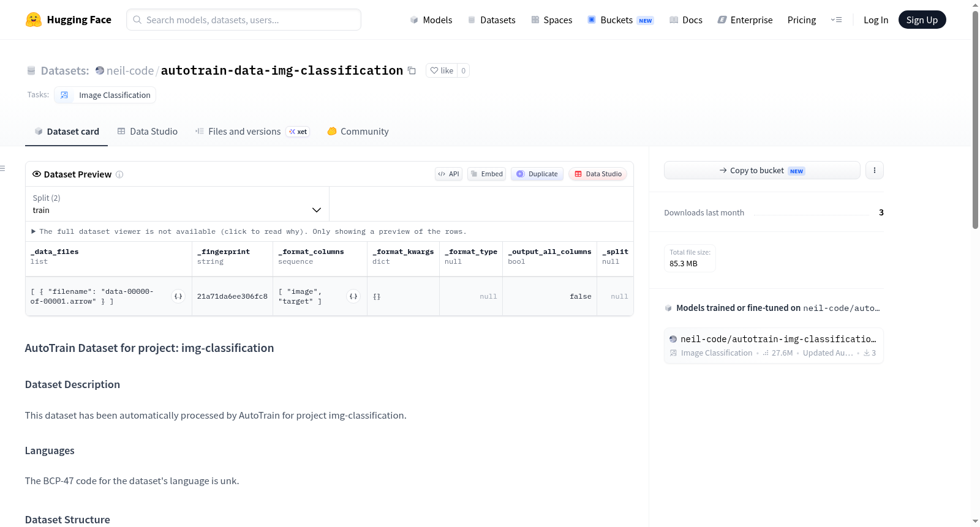This screenshot has width=980, height=527.
Task: Switch to the Data Studio tab
Action: pos(147,132)
